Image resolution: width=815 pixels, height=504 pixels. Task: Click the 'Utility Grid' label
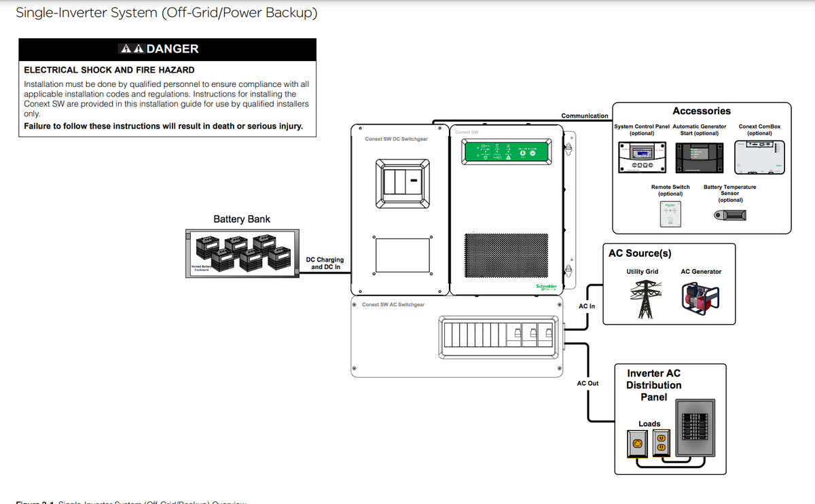click(642, 272)
